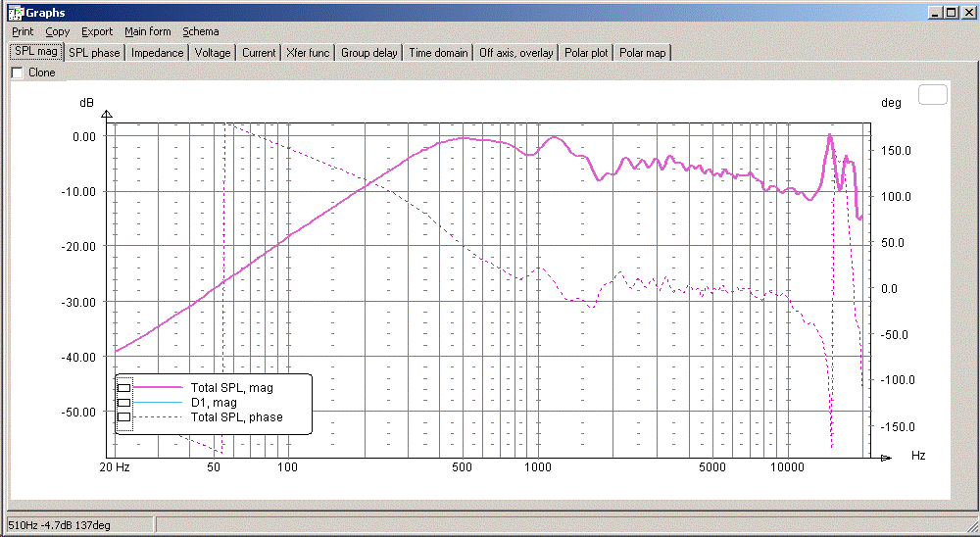The width and height of the screenshot is (980, 537).
Task: Click the blank button at graph top-right corner
Action: (933, 95)
